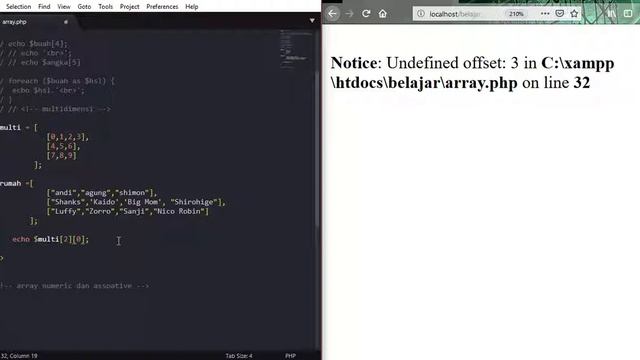Reload the localhost page
640x360 pixels.
click(x=366, y=13)
